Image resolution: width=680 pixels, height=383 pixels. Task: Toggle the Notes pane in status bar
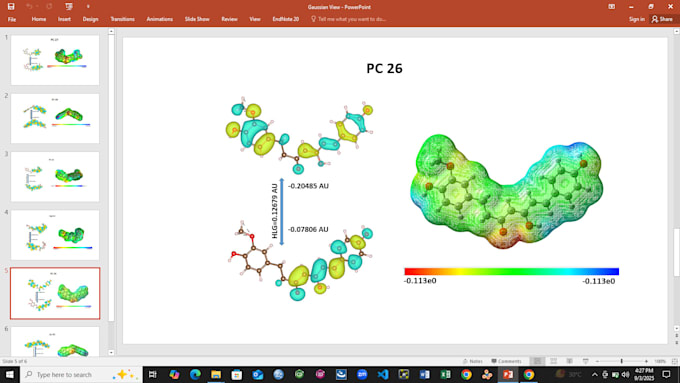coord(473,361)
